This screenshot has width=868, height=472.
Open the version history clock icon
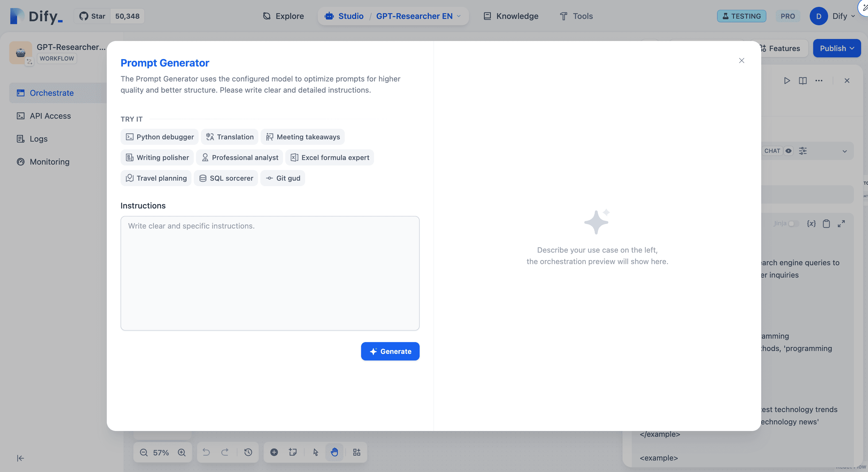tap(248, 452)
